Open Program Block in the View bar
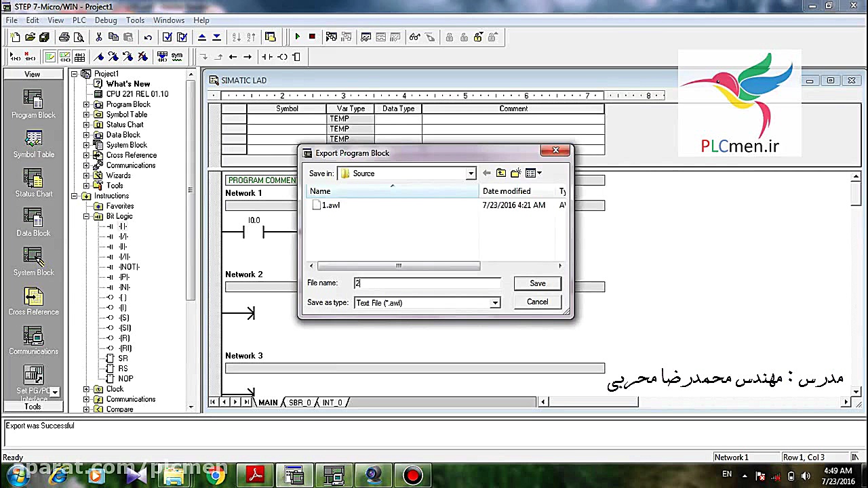Viewport: 868px width, 488px height. 33,104
